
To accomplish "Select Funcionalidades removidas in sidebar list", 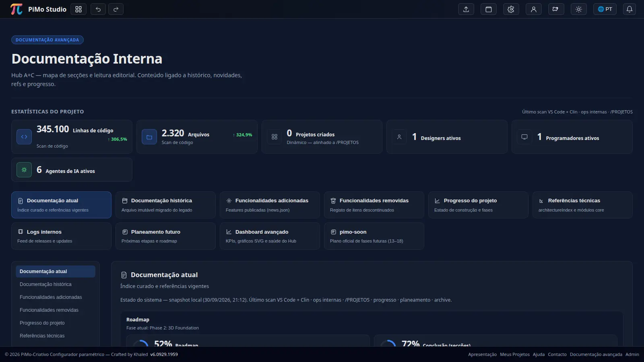I will pyautogui.click(x=56, y=310).
